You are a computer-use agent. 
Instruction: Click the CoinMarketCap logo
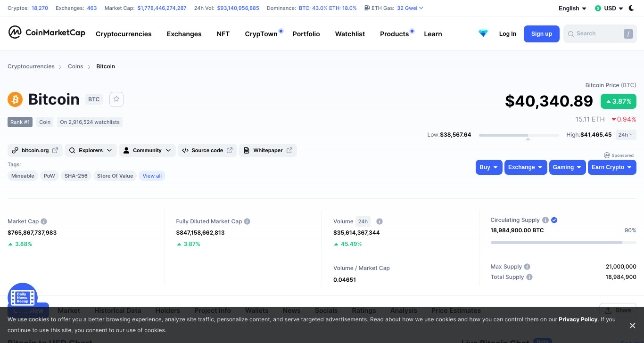click(x=47, y=33)
